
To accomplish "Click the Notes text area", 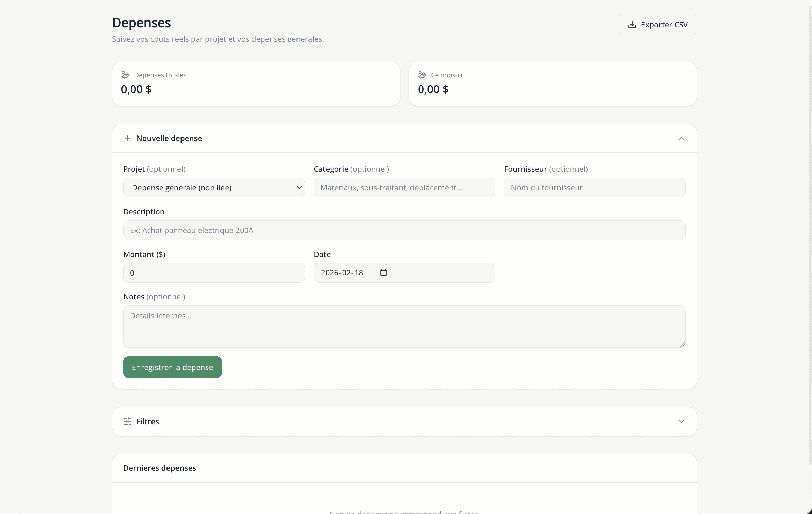I will (x=404, y=326).
